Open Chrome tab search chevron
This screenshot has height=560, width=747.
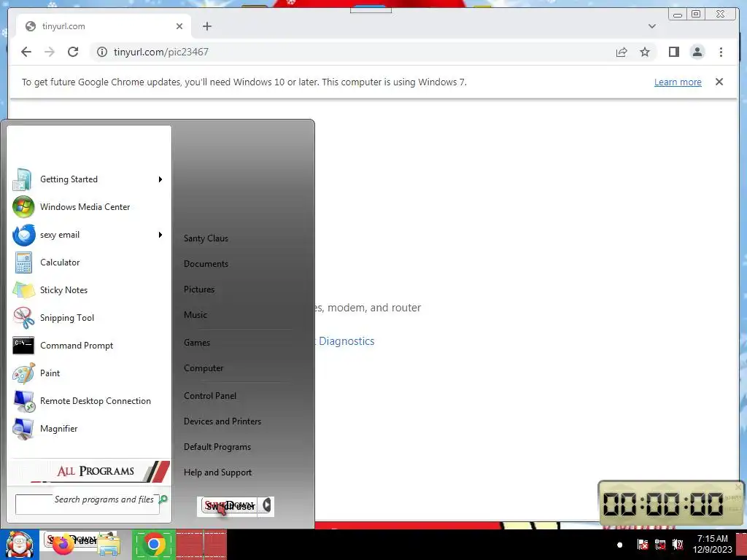651,26
